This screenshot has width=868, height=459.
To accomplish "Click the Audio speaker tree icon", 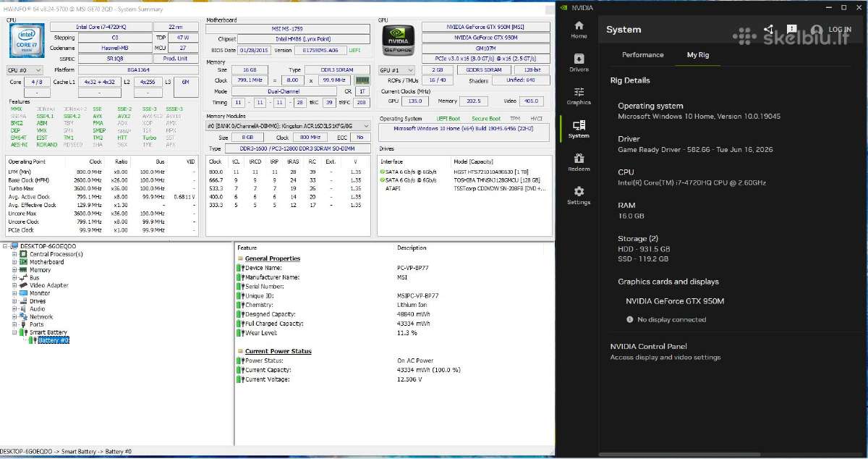I will (23, 309).
